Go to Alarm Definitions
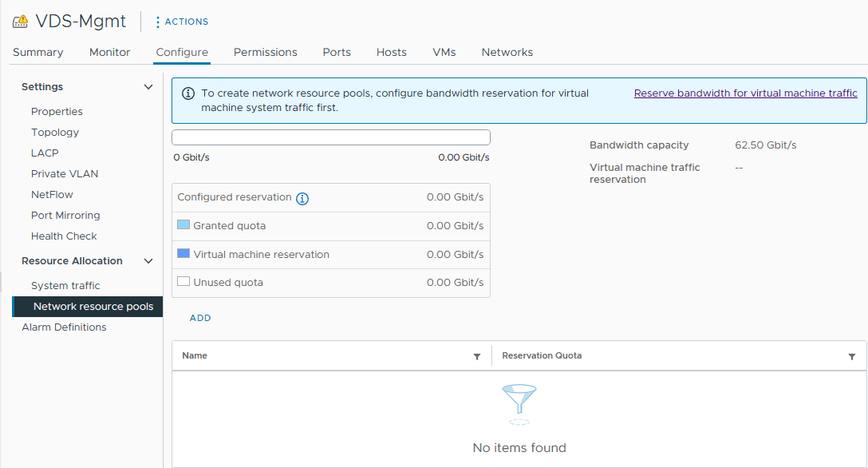The width and height of the screenshot is (868, 468). [64, 327]
